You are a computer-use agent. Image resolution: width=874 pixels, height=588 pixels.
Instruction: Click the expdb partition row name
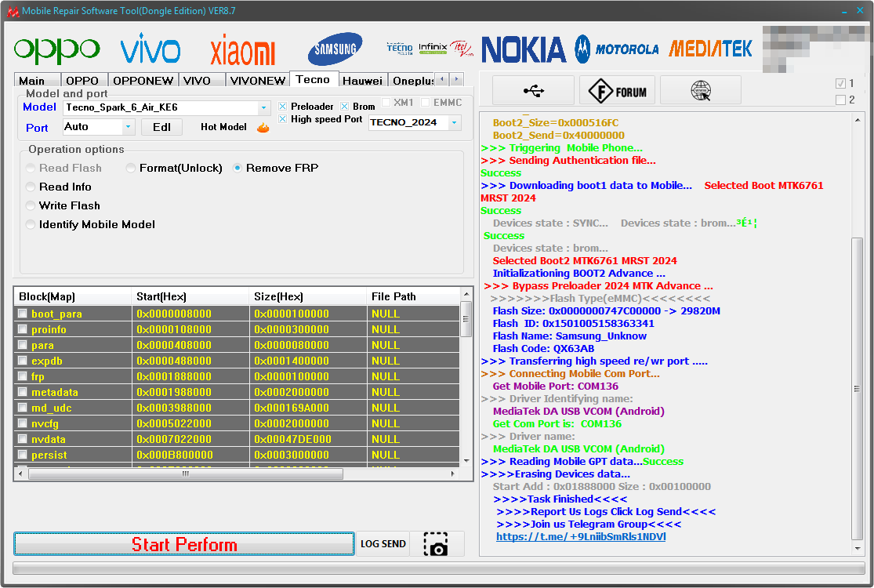click(x=47, y=361)
